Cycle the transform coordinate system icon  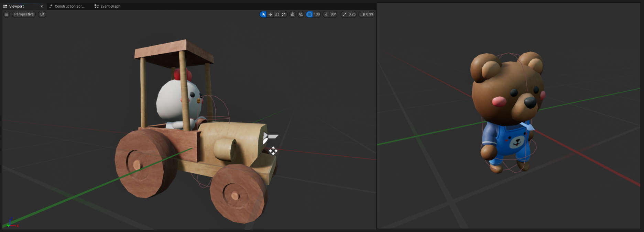(x=293, y=14)
